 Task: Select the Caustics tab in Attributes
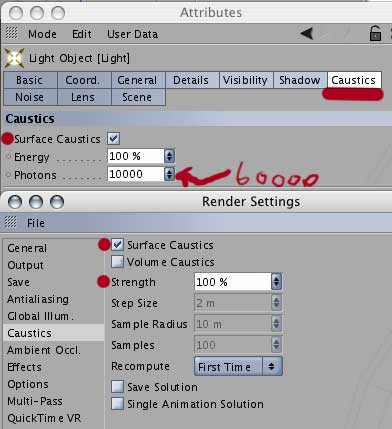tap(354, 80)
